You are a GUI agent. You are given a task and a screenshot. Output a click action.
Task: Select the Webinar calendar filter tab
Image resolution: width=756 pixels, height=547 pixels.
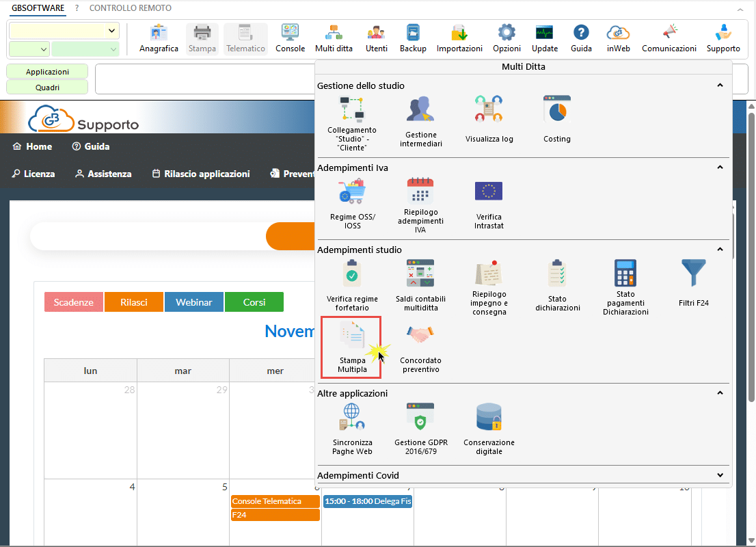194,302
